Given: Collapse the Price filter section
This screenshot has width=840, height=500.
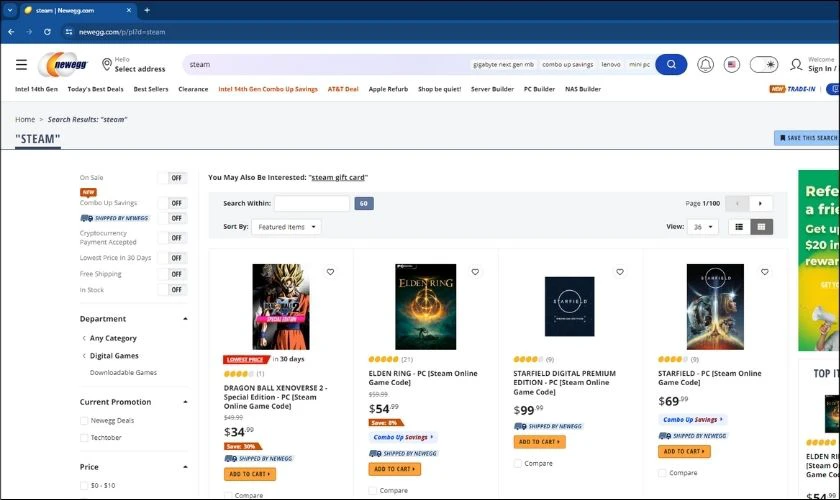Looking at the screenshot, I should click(185, 467).
